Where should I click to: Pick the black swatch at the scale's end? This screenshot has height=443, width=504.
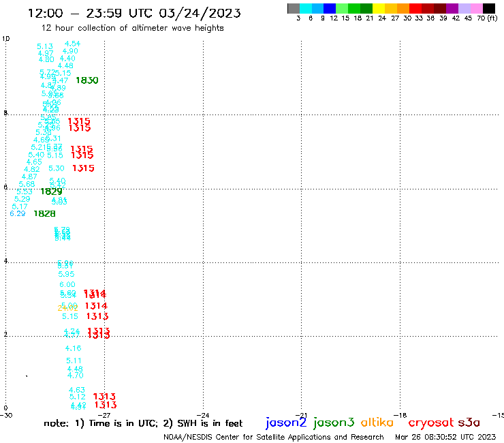click(x=489, y=8)
